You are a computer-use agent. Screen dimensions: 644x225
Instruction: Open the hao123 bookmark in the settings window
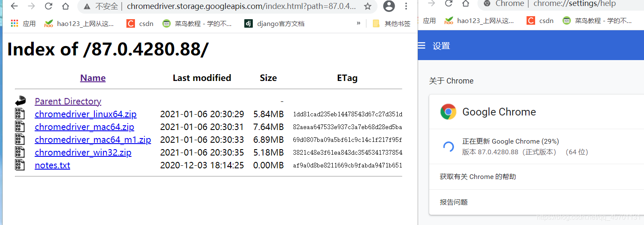point(480,20)
